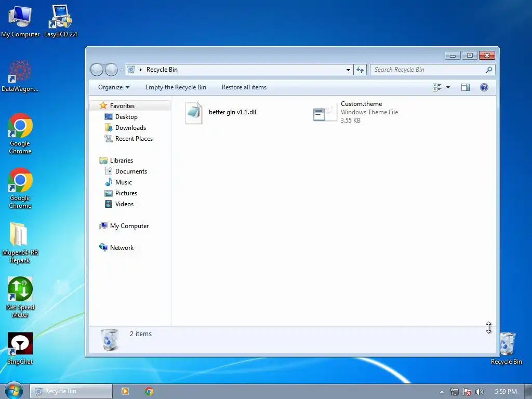Click the Recycle Bin icon in address bar
The image size is (532, 399).
(x=131, y=70)
